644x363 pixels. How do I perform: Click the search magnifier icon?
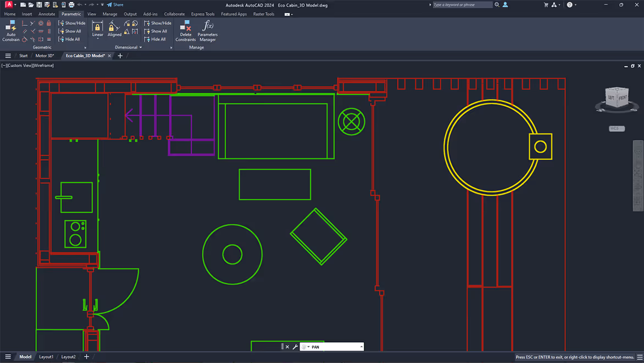point(497,5)
